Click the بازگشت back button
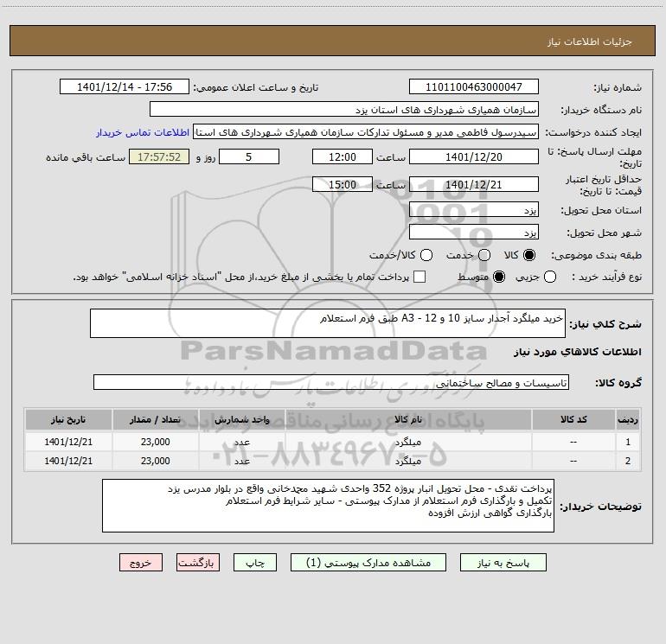The height and width of the screenshot is (644, 666). [198, 563]
